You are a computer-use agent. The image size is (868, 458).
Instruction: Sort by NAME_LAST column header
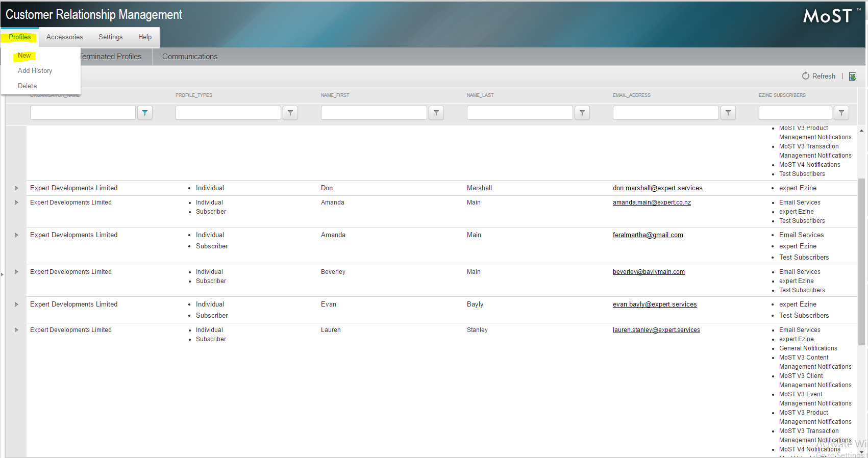[480, 95]
